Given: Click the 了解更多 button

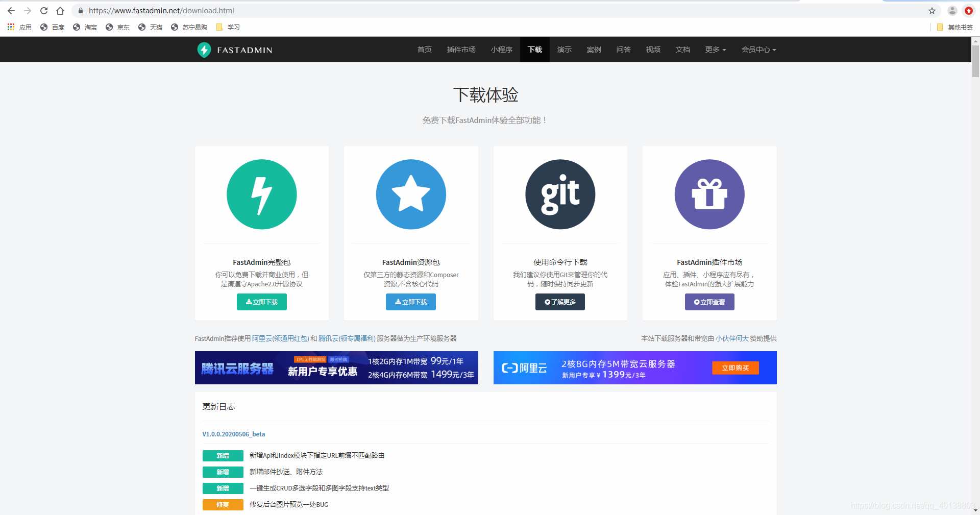Looking at the screenshot, I should 560,302.
